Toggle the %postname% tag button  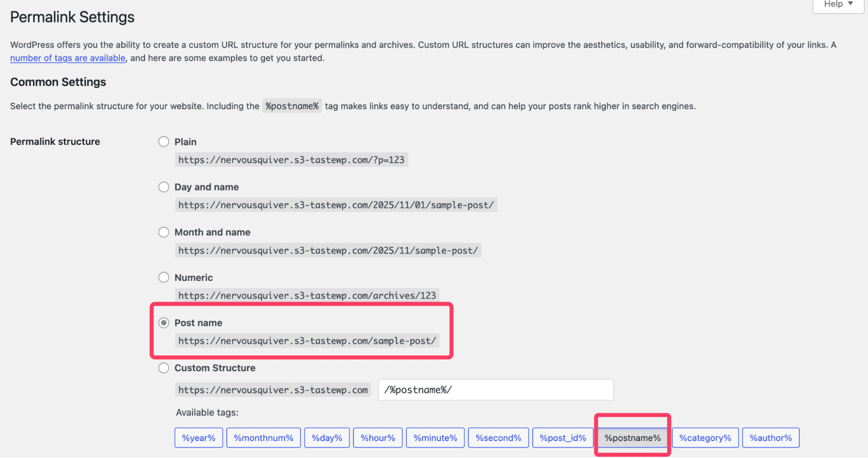pyautogui.click(x=633, y=438)
